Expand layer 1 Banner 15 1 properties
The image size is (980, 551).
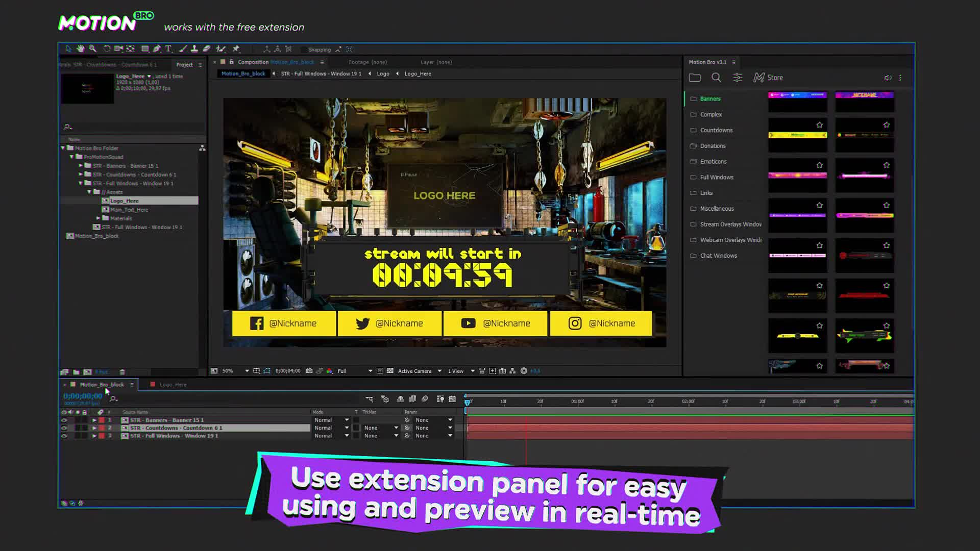tap(94, 420)
